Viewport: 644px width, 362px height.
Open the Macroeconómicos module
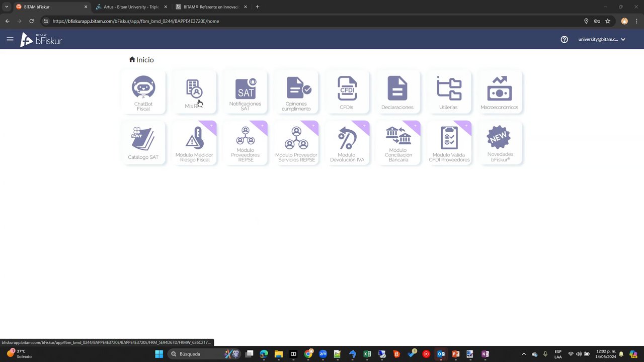click(x=500, y=93)
